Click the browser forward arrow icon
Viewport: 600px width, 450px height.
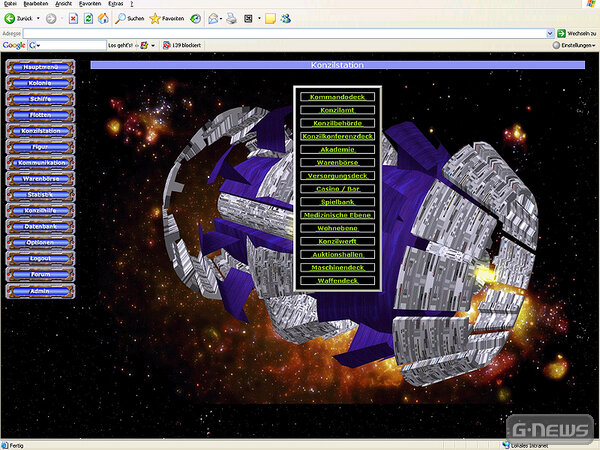[x=51, y=18]
